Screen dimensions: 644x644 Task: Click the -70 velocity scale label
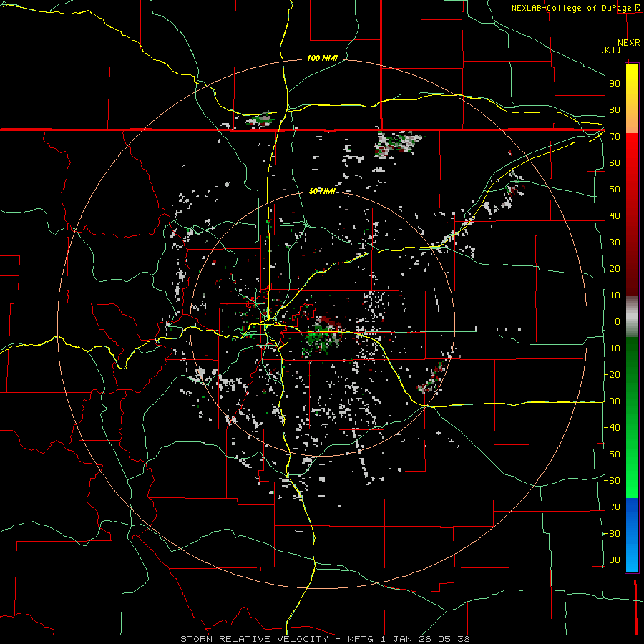point(612,507)
